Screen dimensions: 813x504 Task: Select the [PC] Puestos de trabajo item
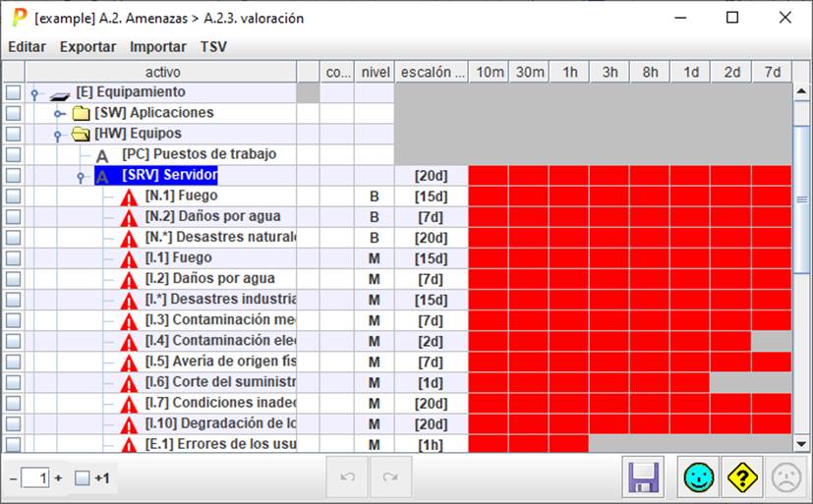[199, 154]
